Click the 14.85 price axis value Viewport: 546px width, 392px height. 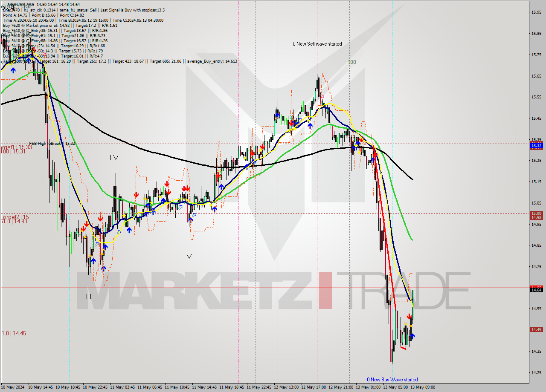click(536, 245)
